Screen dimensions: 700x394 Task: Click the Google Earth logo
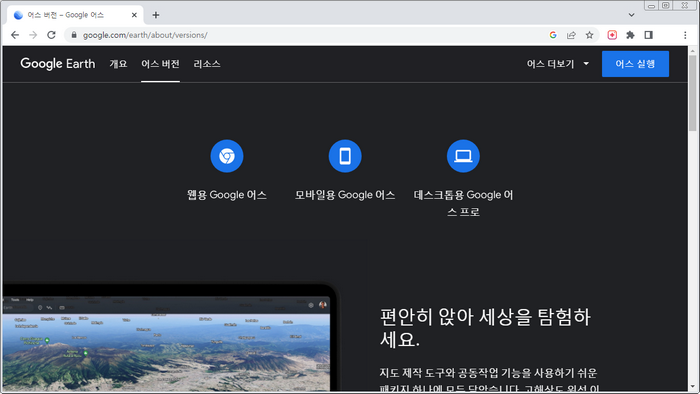tap(58, 64)
